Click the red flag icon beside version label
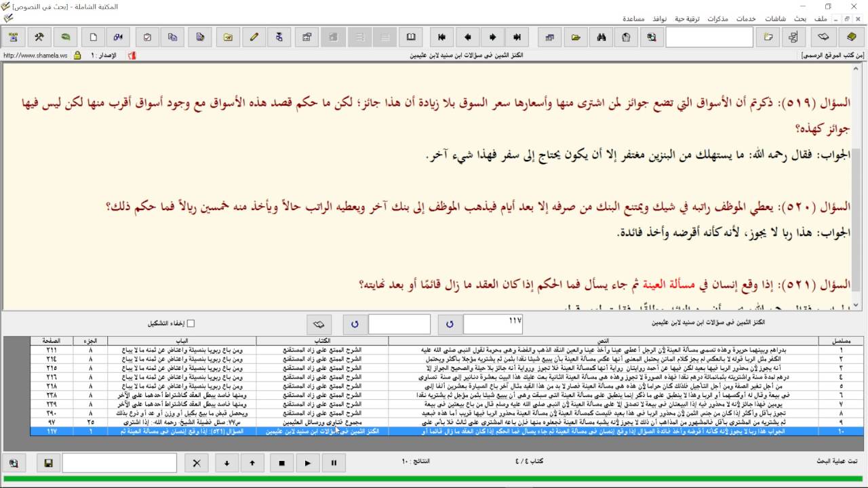This screenshot has height=488, width=868. pos(132,55)
